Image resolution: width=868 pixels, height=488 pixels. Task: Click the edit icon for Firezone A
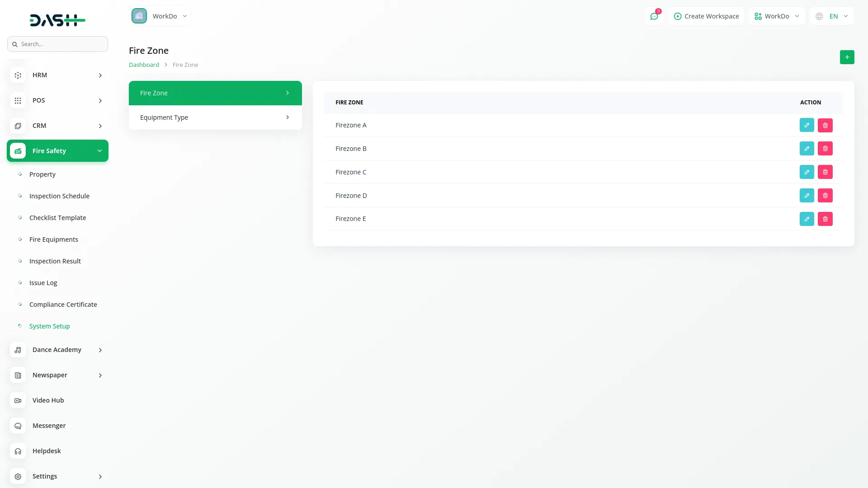pos(807,125)
